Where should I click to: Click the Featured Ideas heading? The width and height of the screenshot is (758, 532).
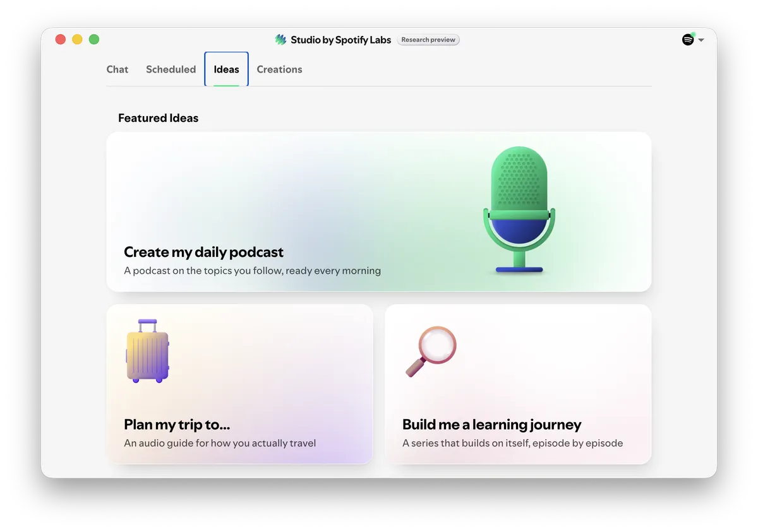[158, 118]
